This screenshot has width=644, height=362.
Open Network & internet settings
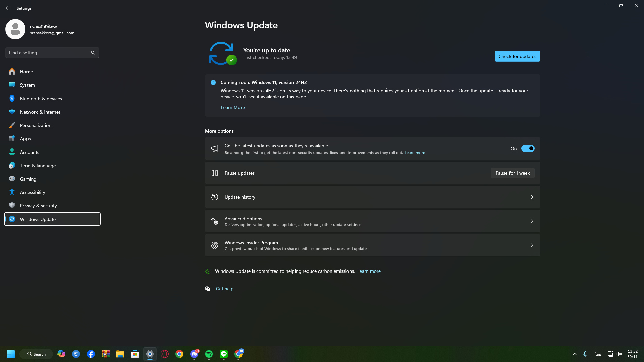tap(52, 112)
